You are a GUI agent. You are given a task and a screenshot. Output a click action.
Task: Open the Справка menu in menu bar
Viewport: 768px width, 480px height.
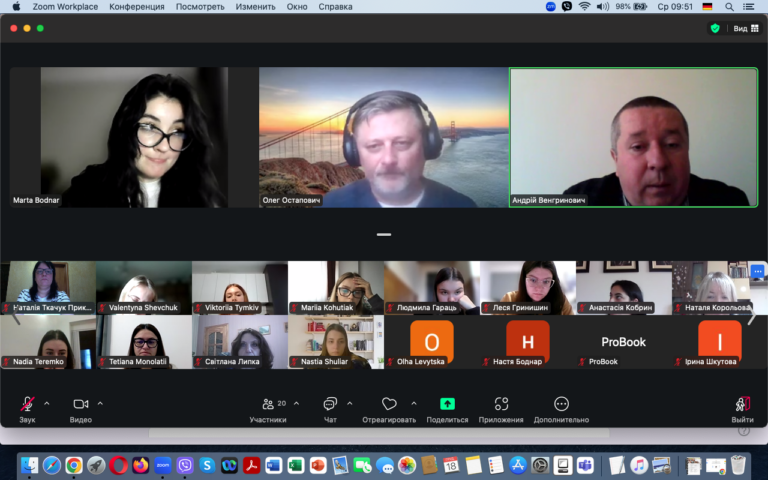(x=335, y=7)
